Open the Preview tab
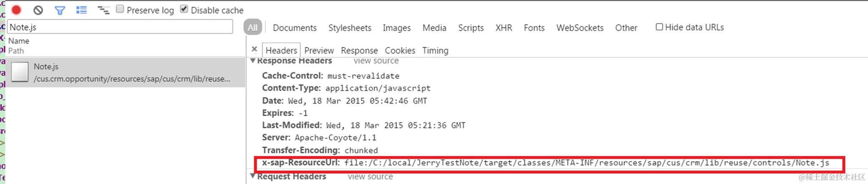Screen dimensions: 868x184 tap(319, 50)
